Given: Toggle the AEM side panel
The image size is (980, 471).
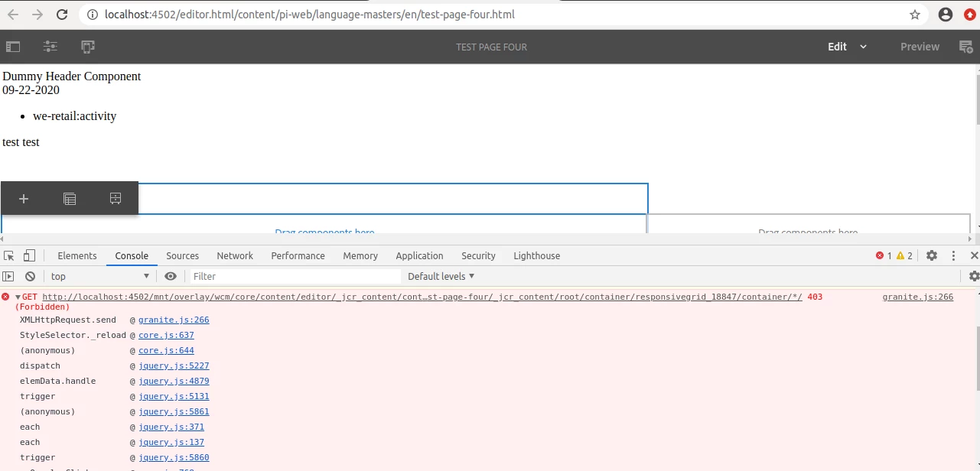Looking at the screenshot, I should pyautogui.click(x=13, y=47).
